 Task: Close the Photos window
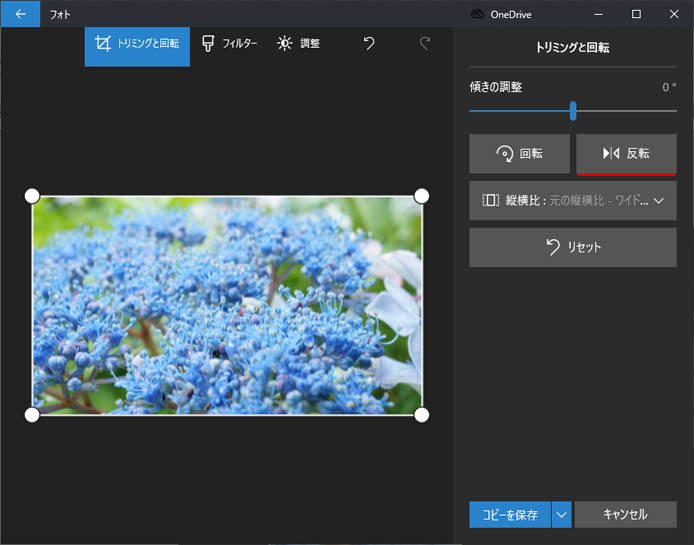[x=674, y=14]
